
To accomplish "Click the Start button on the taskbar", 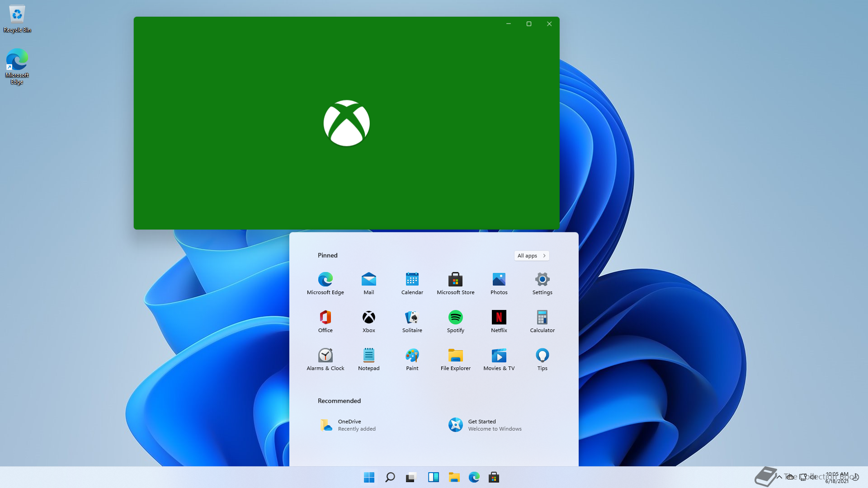I will 369,477.
